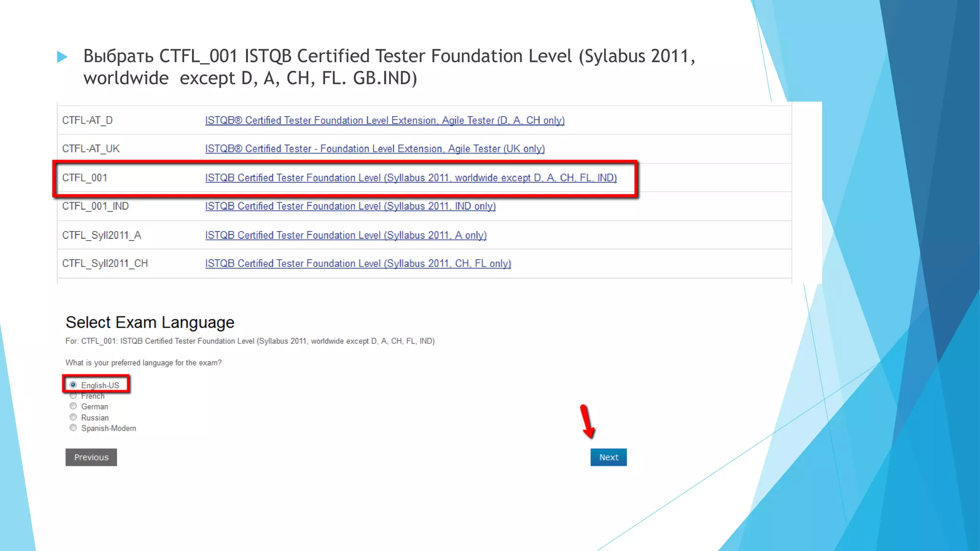Open Foundation Level (Syllabus 2011, IND only) link

[x=350, y=206]
